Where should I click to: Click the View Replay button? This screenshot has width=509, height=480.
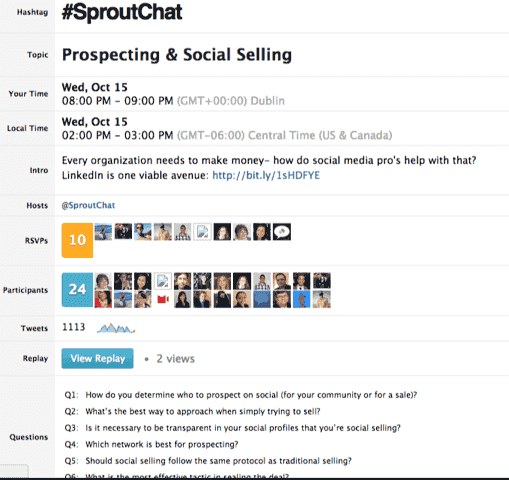97,358
